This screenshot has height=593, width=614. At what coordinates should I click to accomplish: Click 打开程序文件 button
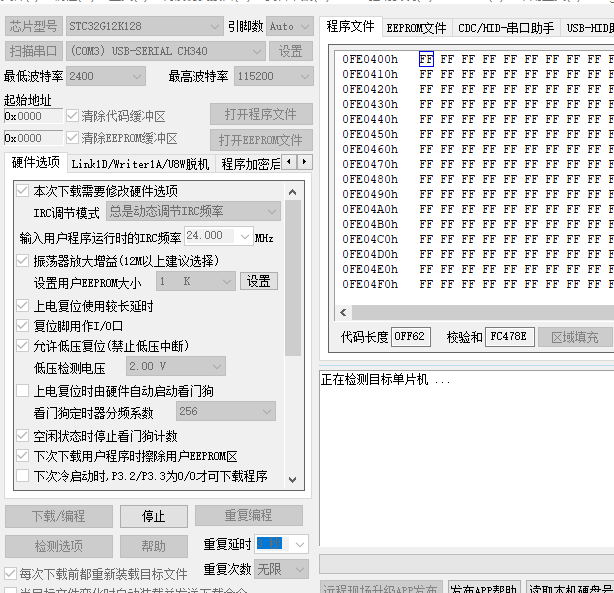point(261,114)
